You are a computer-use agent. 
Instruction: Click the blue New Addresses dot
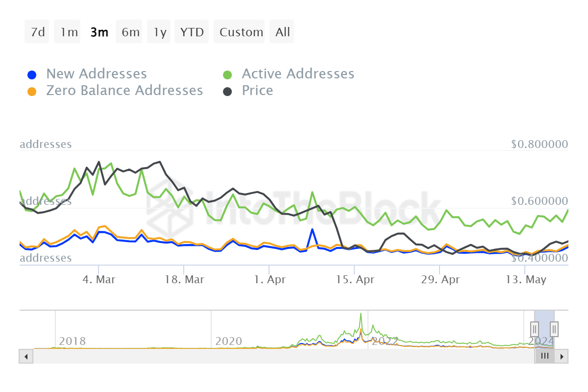[x=31, y=73]
